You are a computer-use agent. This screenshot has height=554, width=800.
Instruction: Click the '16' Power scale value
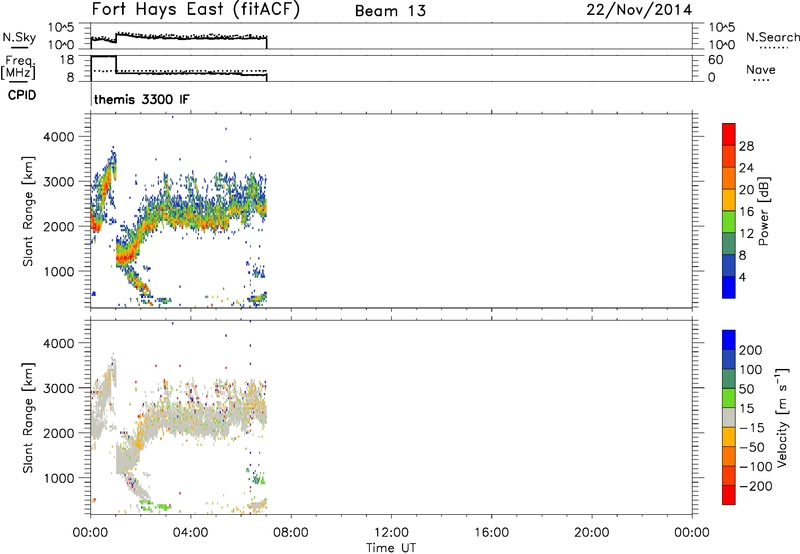coord(746,211)
